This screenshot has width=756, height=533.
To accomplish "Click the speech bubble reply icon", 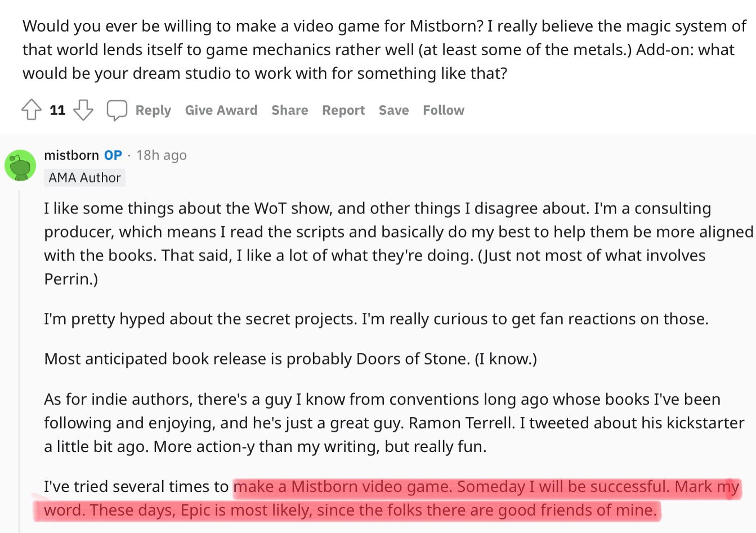I will [x=117, y=110].
